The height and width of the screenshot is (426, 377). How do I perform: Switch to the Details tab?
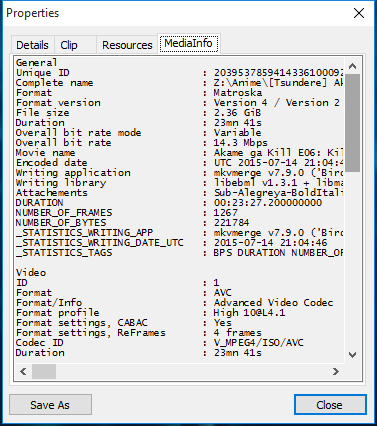click(32, 45)
